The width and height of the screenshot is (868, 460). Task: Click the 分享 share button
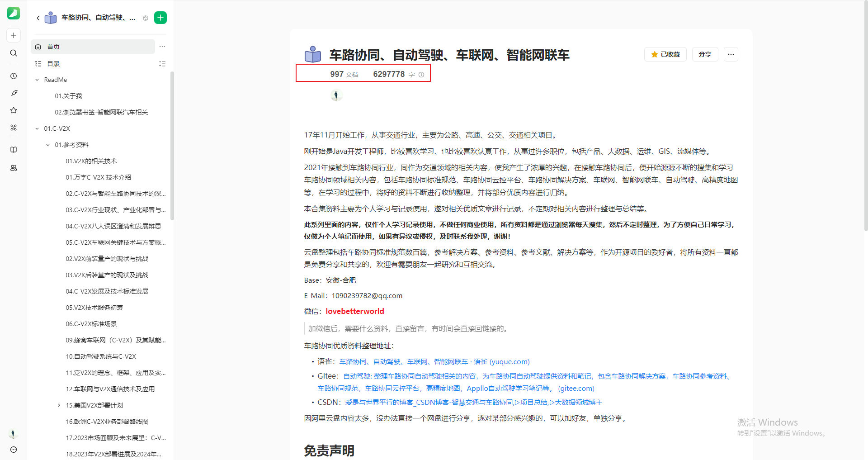705,54
